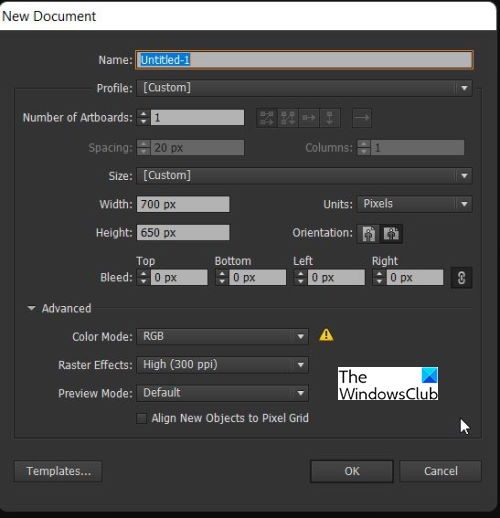This screenshot has height=518, width=500.
Task: Open the Size dropdown
Action: pyautogui.click(x=304, y=176)
